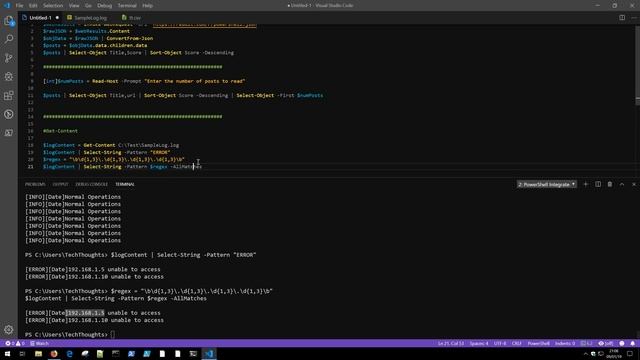Switch to the Output panel tab
The height and width of the screenshot is (360, 640).
(60, 184)
